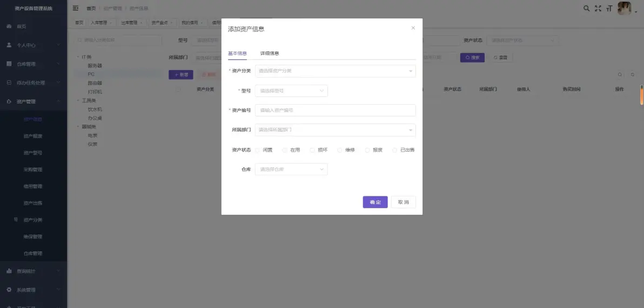This screenshot has height=308, width=644.
Task: Click the 待办任务处理 checklist icon
Action: coord(9,83)
